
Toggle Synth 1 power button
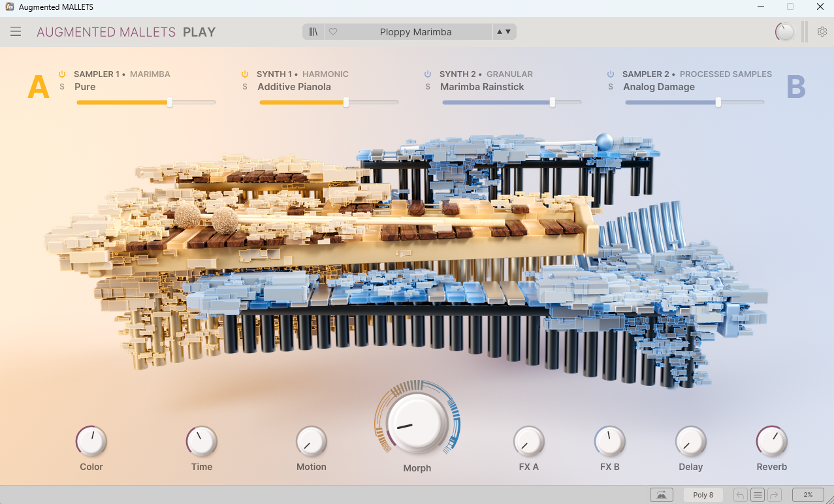click(x=245, y=74)
